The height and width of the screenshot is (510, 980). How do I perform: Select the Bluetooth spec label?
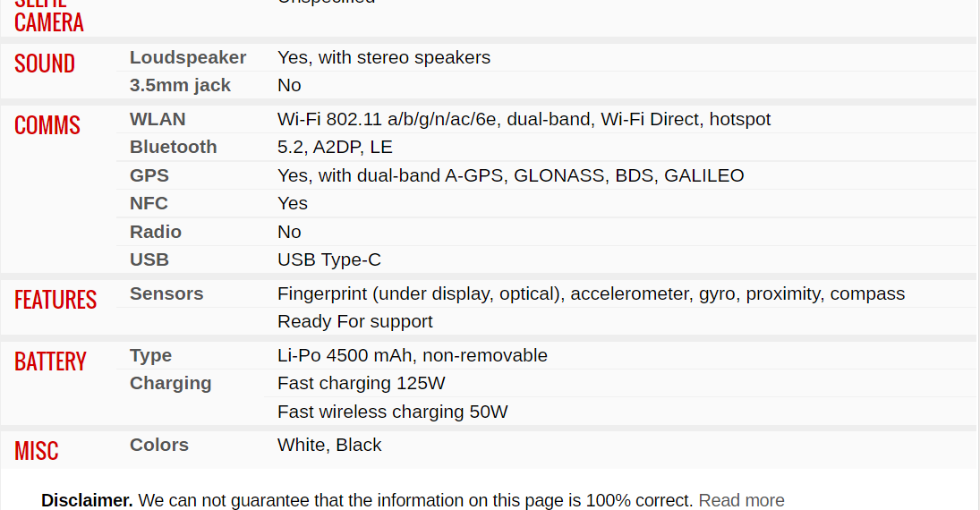173,147
